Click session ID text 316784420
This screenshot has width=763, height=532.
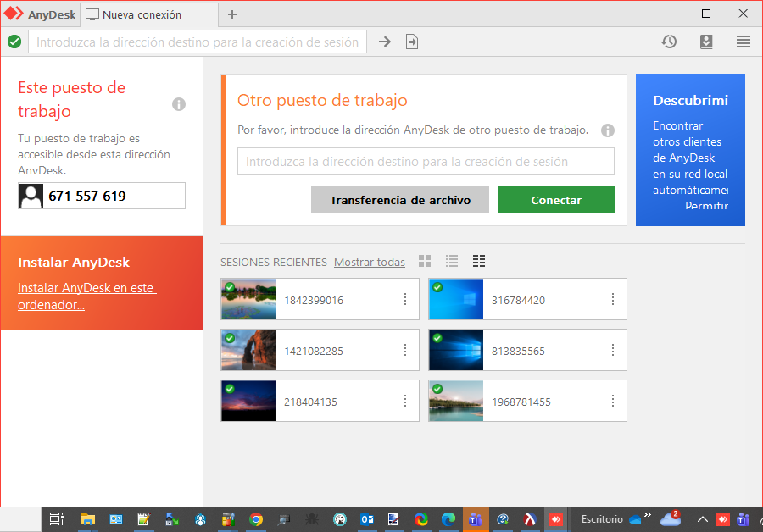click(518, 300)
